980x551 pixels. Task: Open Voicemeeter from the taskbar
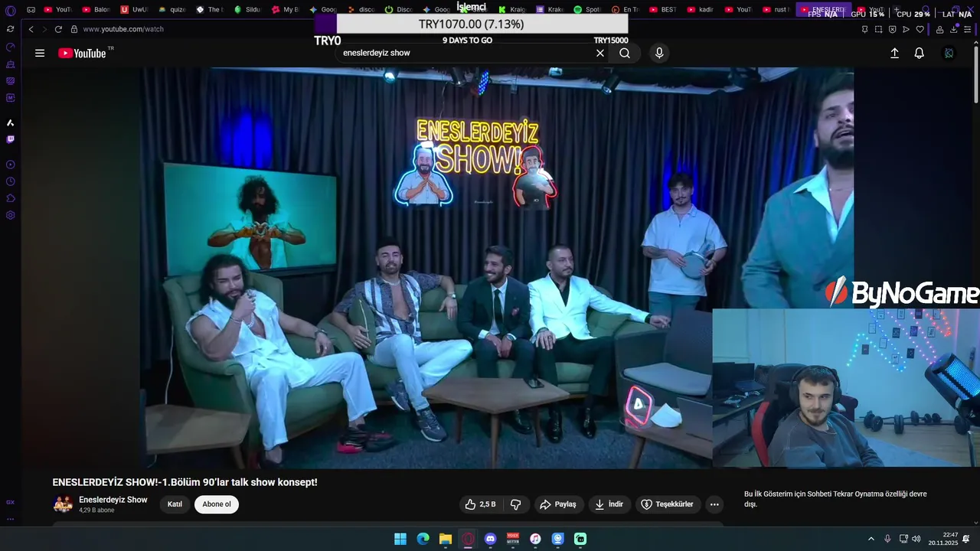click(x=513, y=539)
